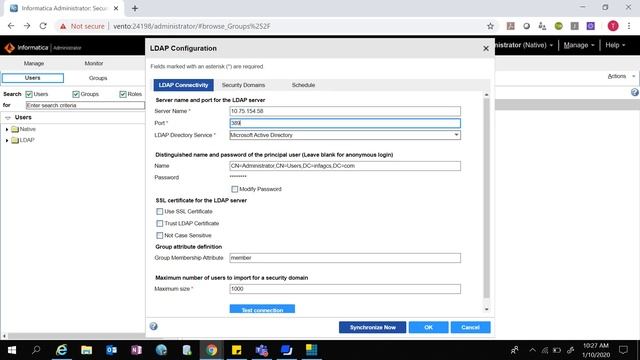Image resolution: width=640 pixels, height=360 pixels.
Task: Launch Internet Explorer from the taskbar
Action: pyautogui.click(x=61, y=350)
